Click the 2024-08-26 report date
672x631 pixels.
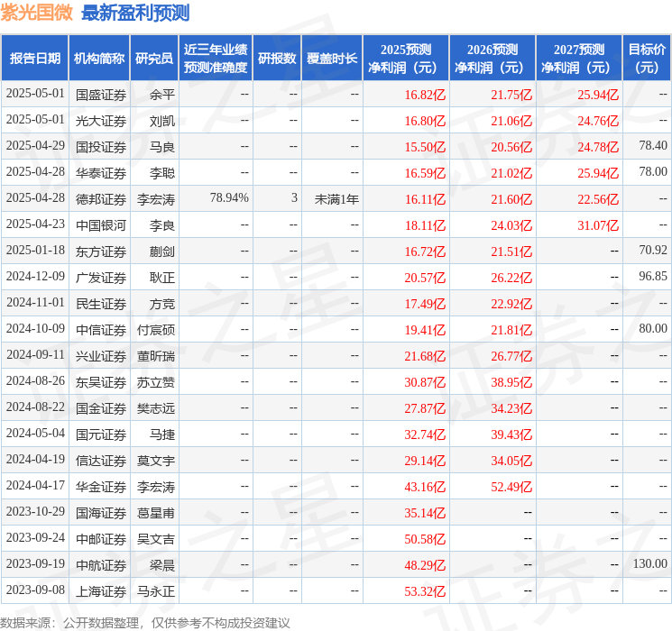35,380
